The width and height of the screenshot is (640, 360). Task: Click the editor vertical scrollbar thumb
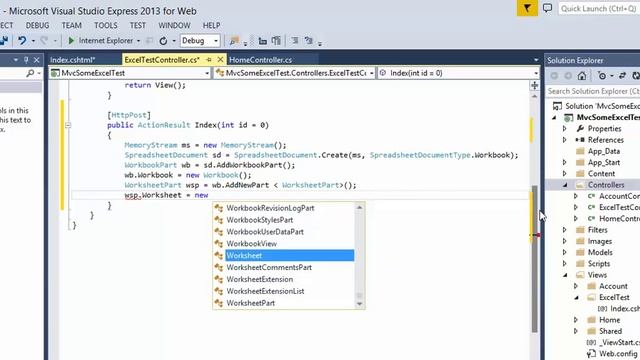pos(534,259)
